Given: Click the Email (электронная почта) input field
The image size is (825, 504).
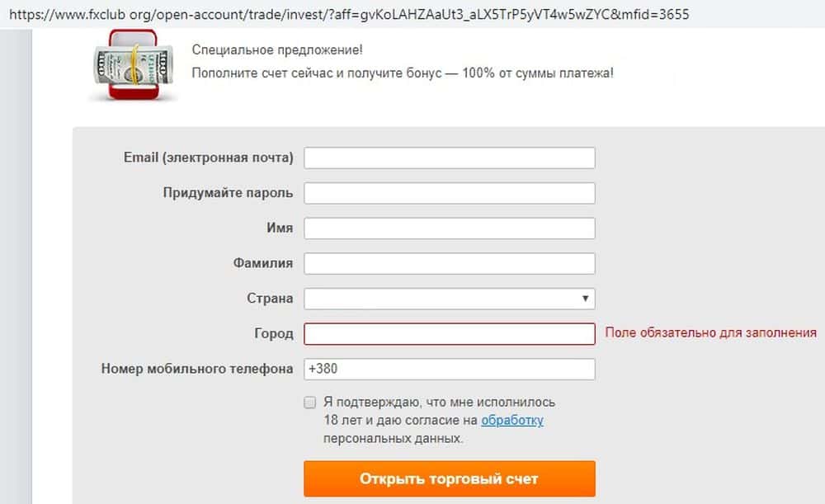Looking at the screenshot, I should [x=450, y=158].
